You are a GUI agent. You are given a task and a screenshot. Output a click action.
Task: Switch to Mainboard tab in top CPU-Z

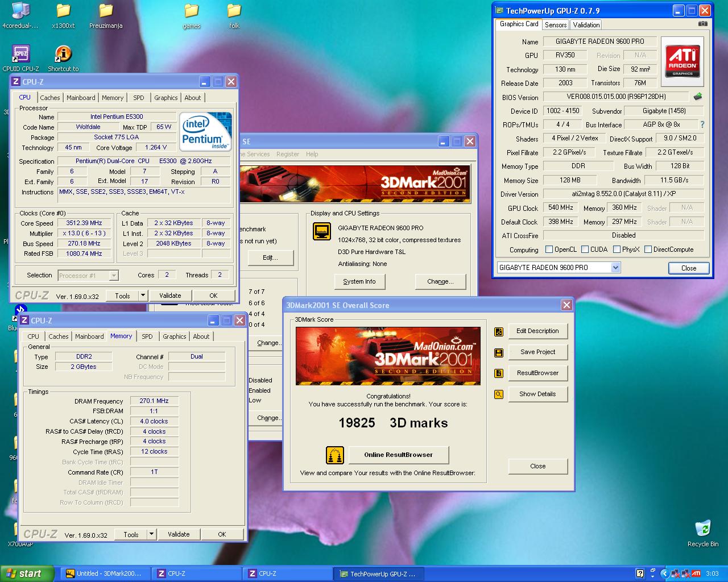point(81,98)
